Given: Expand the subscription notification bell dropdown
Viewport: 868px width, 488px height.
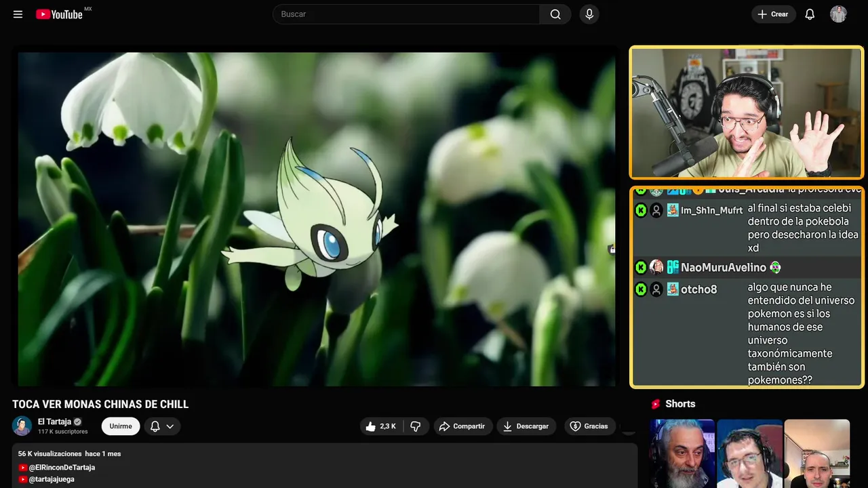Looking at the screenshot, I should pyautogui.click(x=162, y=426).
